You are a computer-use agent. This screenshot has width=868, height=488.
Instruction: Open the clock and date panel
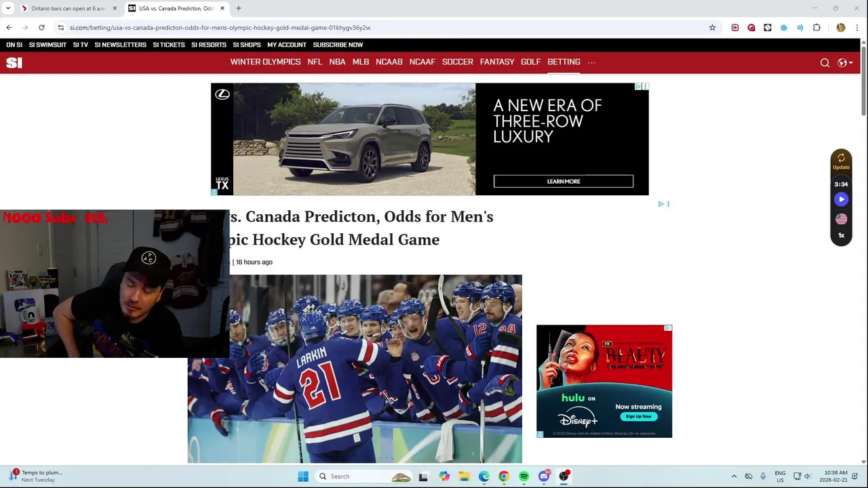834,476
